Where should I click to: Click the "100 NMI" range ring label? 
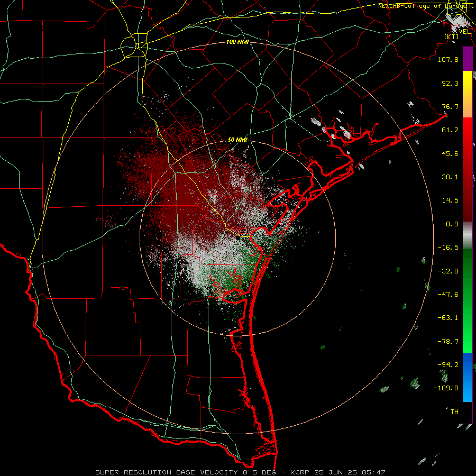tap(237, 42)
